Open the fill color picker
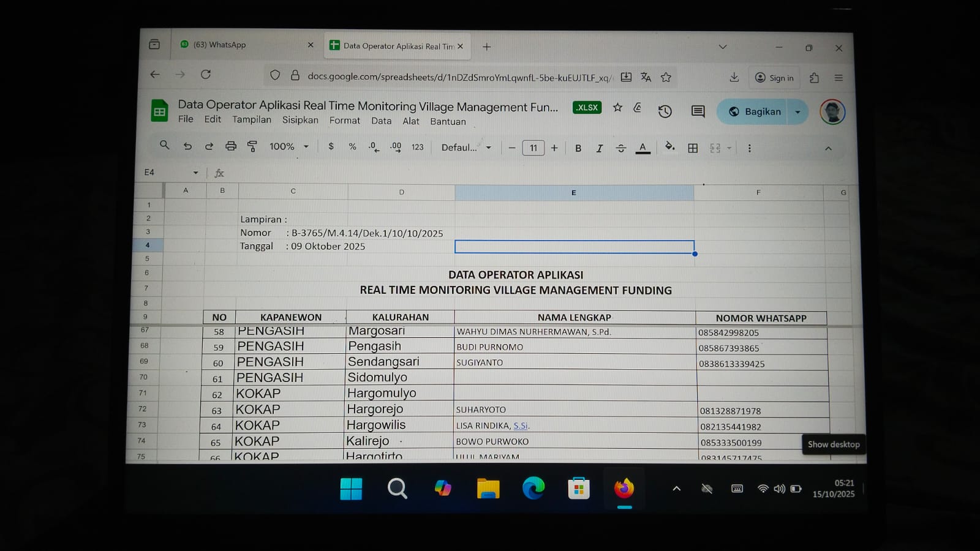Screen dimensions: 980x551 [x=669, y=148]
